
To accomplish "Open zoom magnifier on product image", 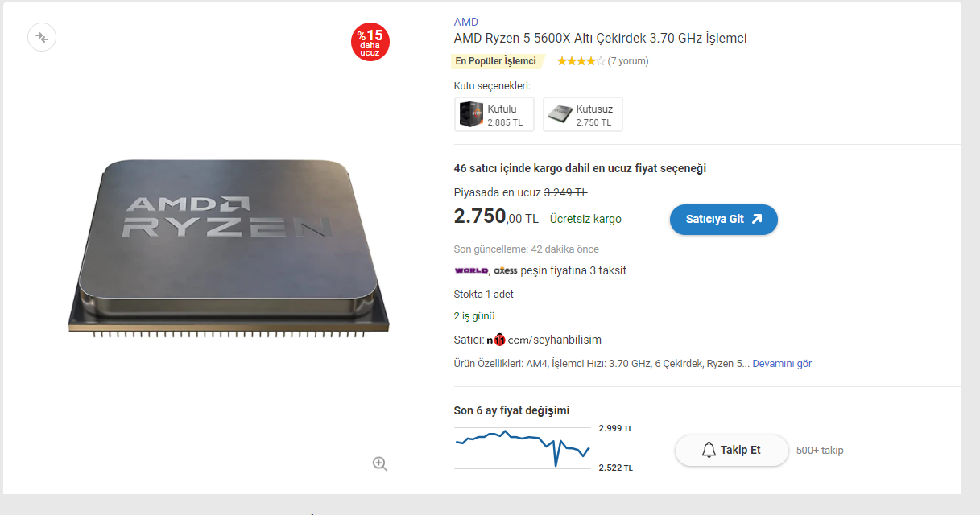I will [380, 463].
